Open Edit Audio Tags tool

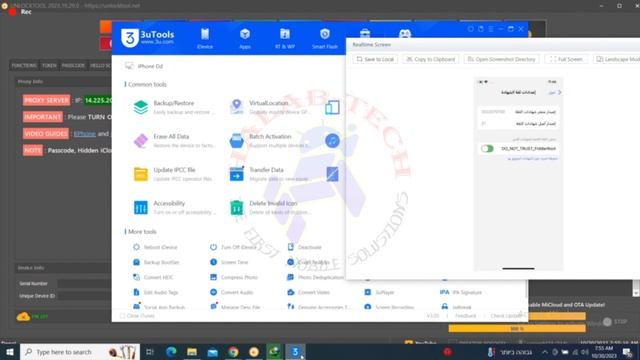pyautogui.click(x=155, y=293)
